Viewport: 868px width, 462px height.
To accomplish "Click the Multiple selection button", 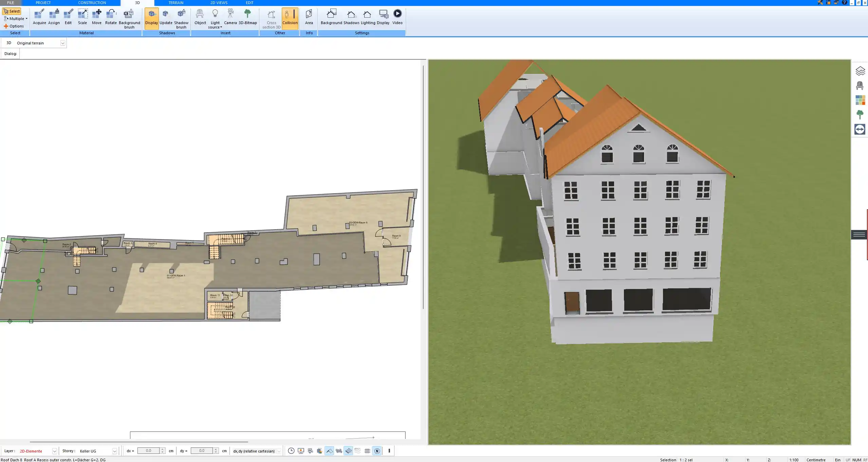I will tap(15, 19).
